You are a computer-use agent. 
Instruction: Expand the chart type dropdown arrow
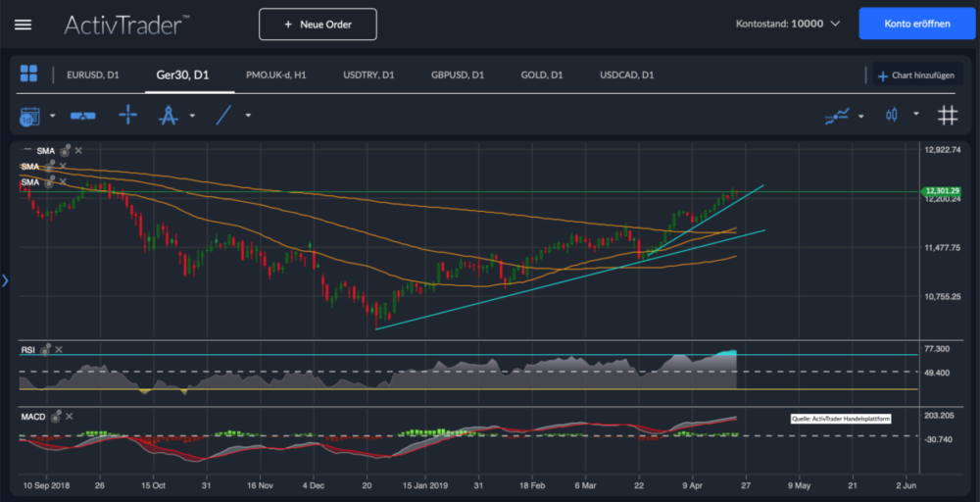pyautogui.click(x=916, y=114)
